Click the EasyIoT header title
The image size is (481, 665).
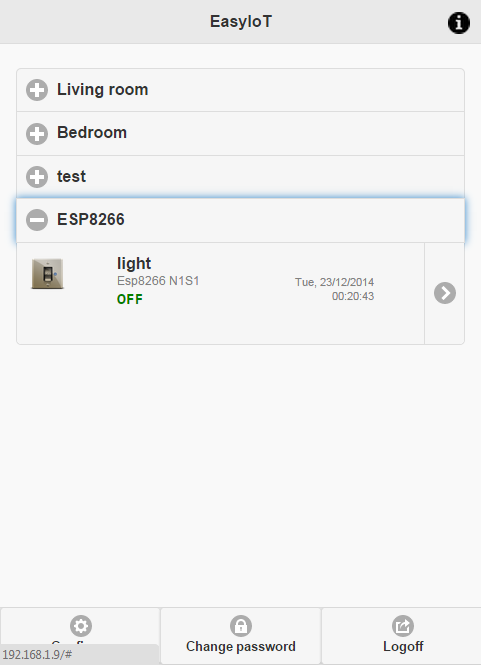[x=240, y=22]
